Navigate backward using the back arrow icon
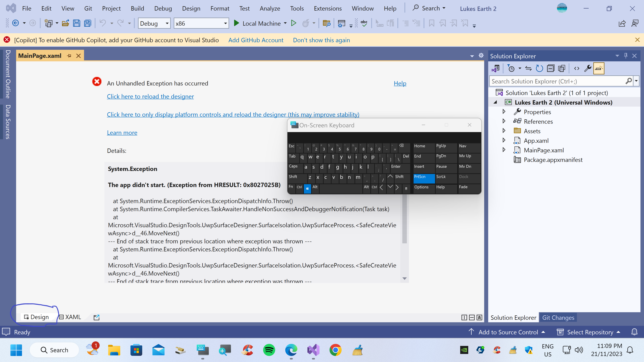The image size is (644, 362). [x=15, y=23]
